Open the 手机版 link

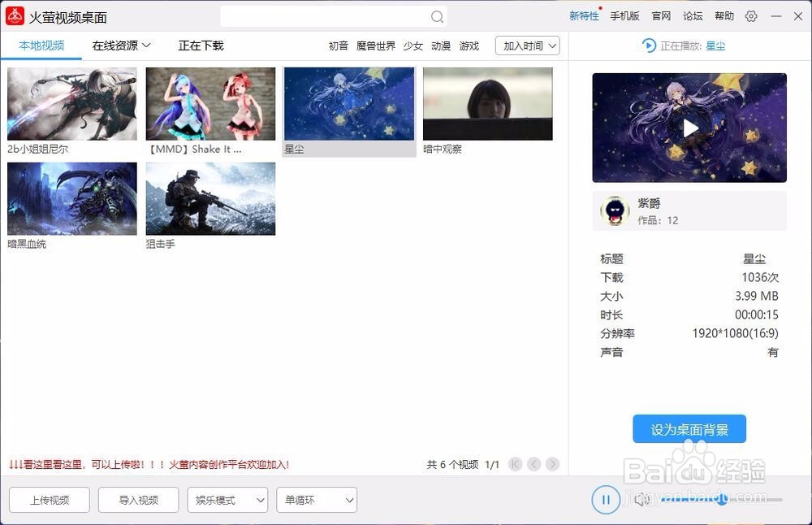click(624, 16)
